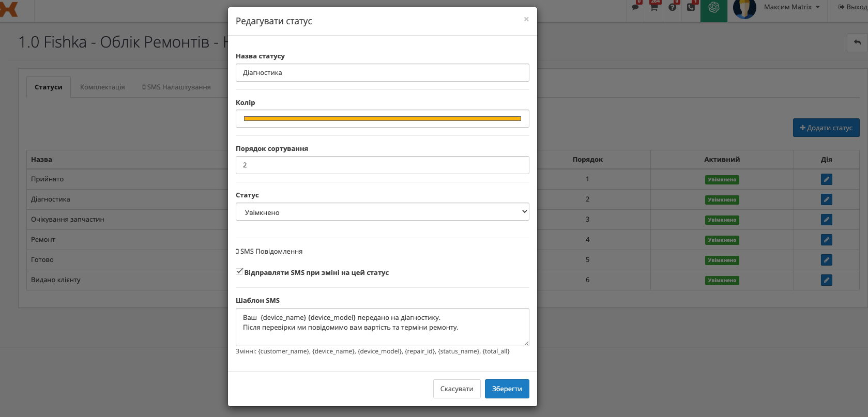Click the Увімкнено badge in Прийнято row
This screenshot has height=417, width=868.
(722, 180)
